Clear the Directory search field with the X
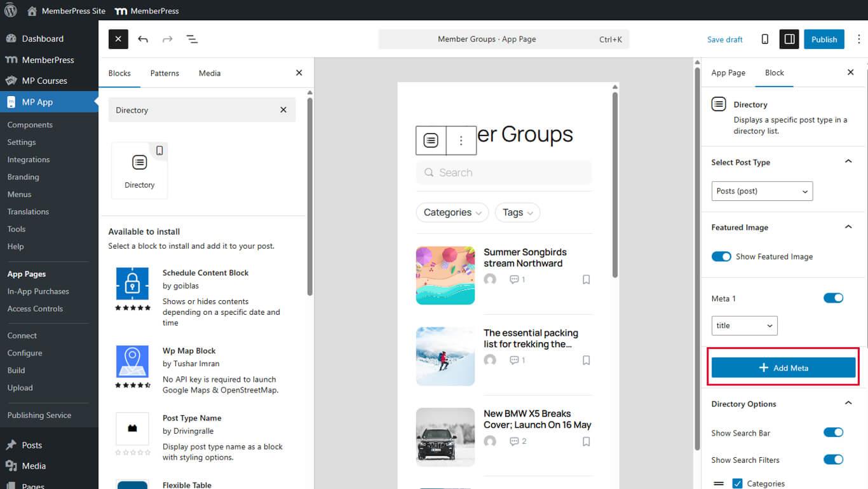The width and height of the screenshot is (868, 489). [283, 109]
